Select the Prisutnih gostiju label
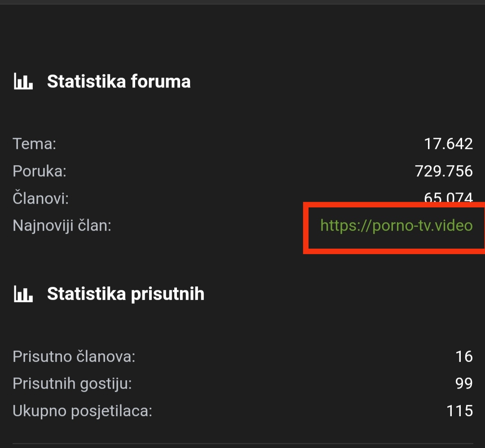This screenshot has height=448, width=485. click(72, 384)
